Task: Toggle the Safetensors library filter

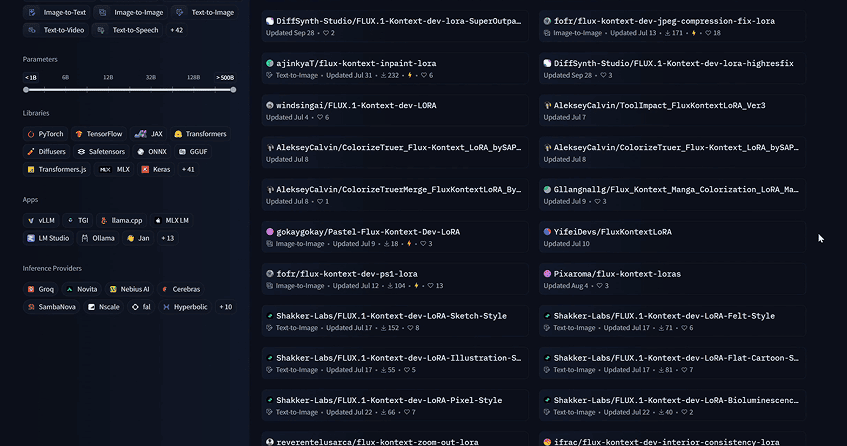Action: point(101,152)
